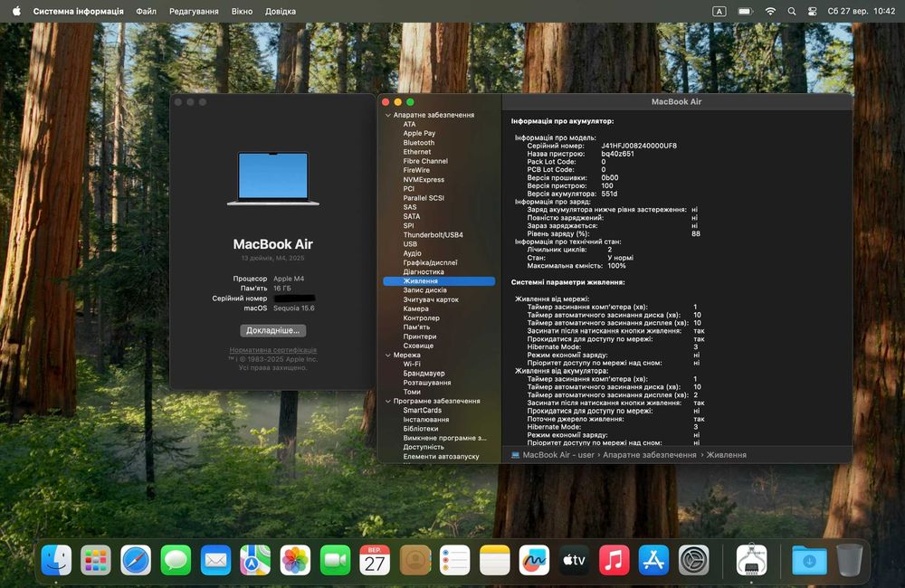Open Control Center from the menu bar
This screenshot has height=588, width=905.
click(811, 11)
